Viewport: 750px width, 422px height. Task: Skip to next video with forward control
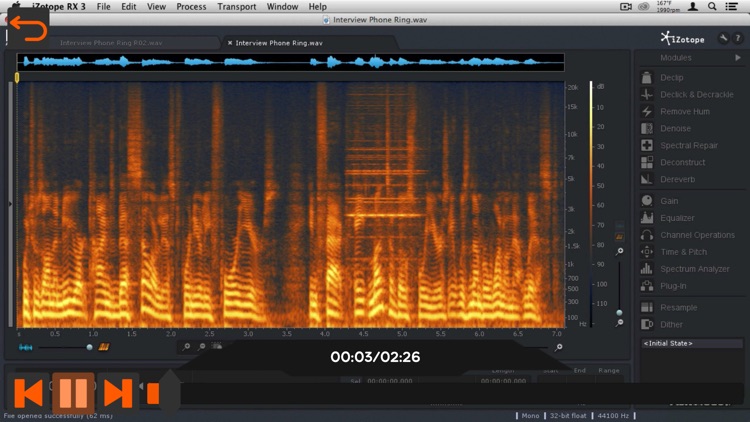118,393
